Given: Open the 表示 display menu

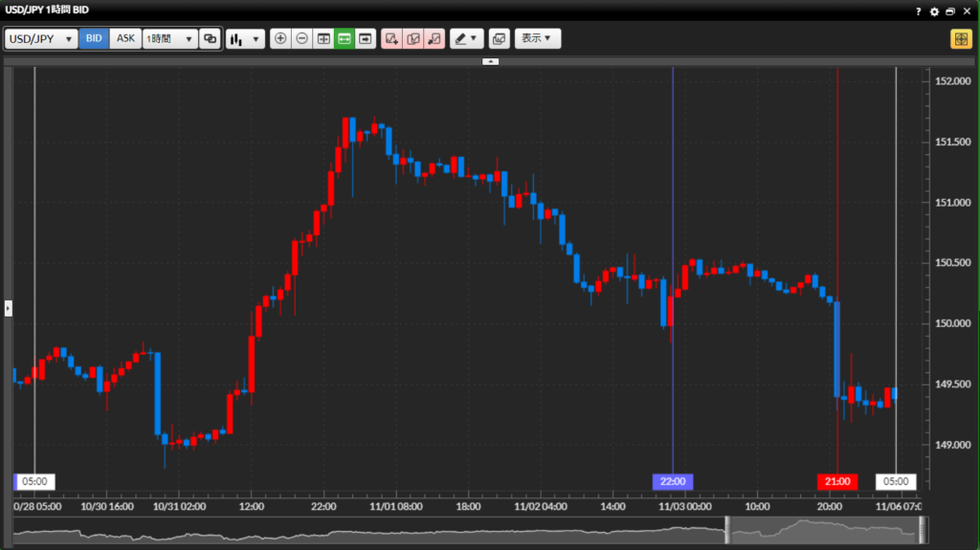Looking at the screenshot, I should (x=537, y=39).
